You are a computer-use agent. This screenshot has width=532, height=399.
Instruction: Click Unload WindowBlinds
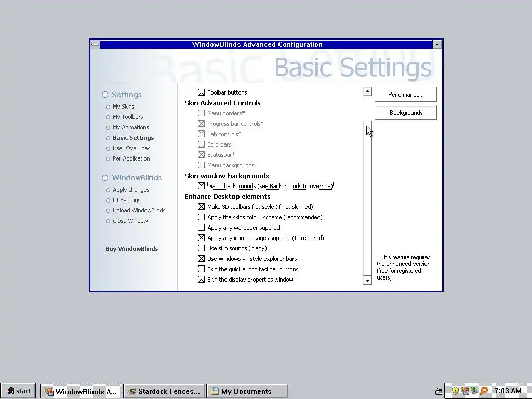point(139,210)
